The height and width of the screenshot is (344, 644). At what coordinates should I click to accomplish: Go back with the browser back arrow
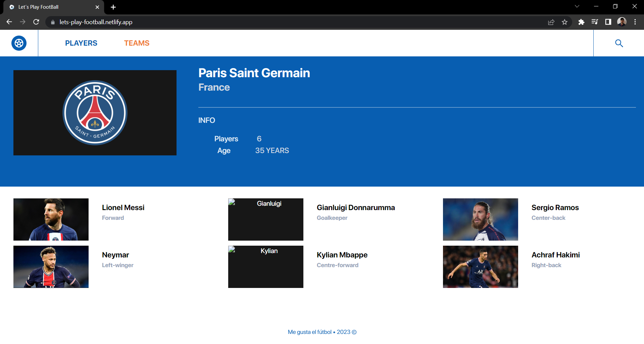point(9,22)
